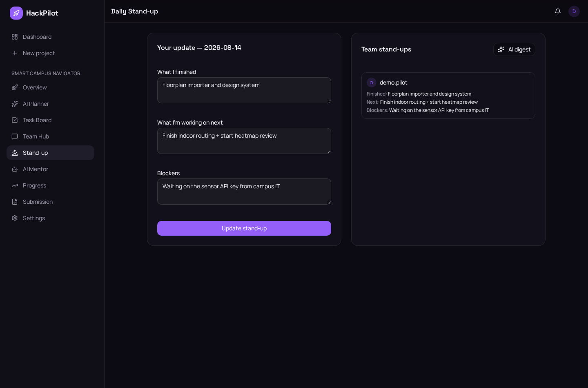Click the Settings gear icon in sidebar
Image resolution: width=588 pixels, height=388 pixels.
[x=15, y=218]
